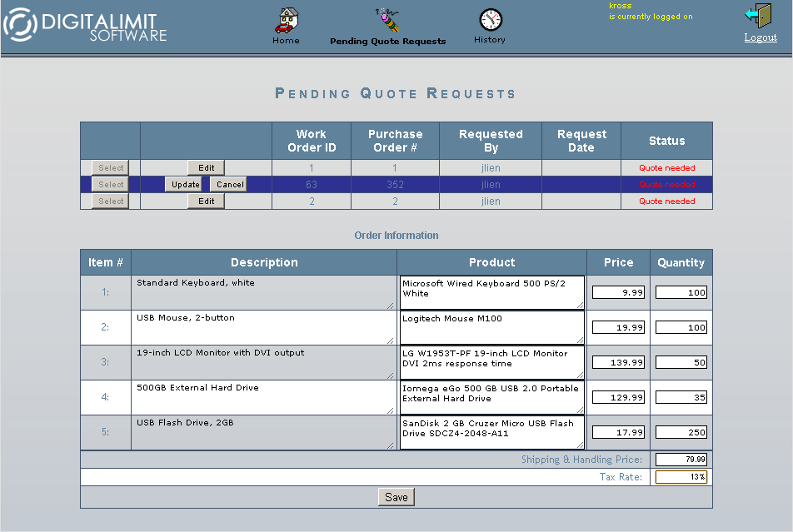The width and height of the screenshot is (793, 532).
Task: Click the 17.99 price field
Action: point(619,432)
